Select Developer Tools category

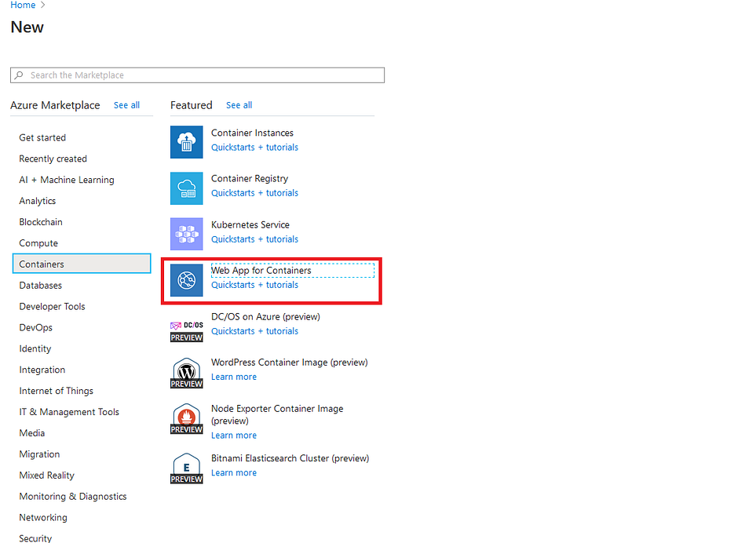tap(52, 307)
